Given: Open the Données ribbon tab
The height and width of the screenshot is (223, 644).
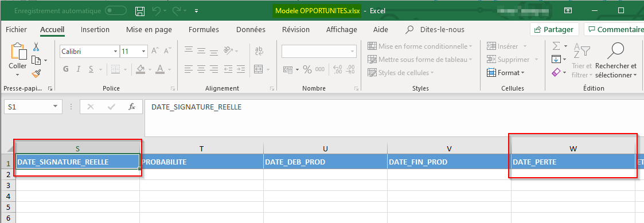Looking at the screenshot, I should click(x=251, y=30).
